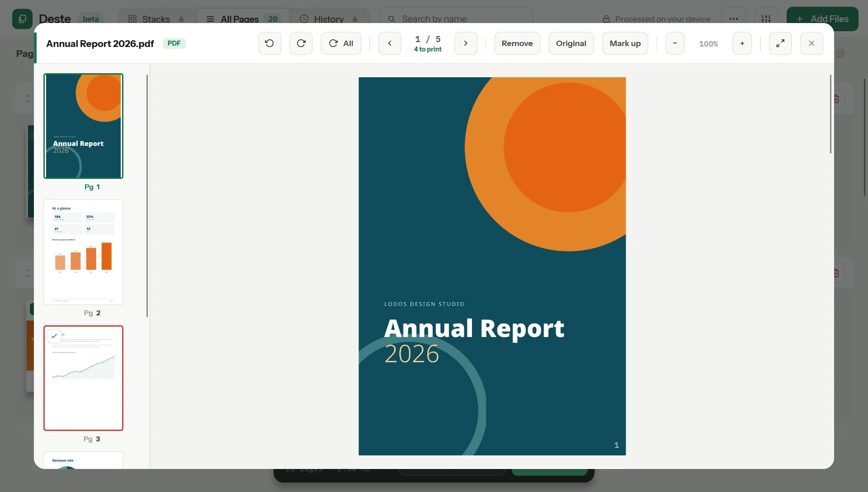The image size is (868, 492).
Task: Rotate page counterclockwise
Action: pos(269,43)
